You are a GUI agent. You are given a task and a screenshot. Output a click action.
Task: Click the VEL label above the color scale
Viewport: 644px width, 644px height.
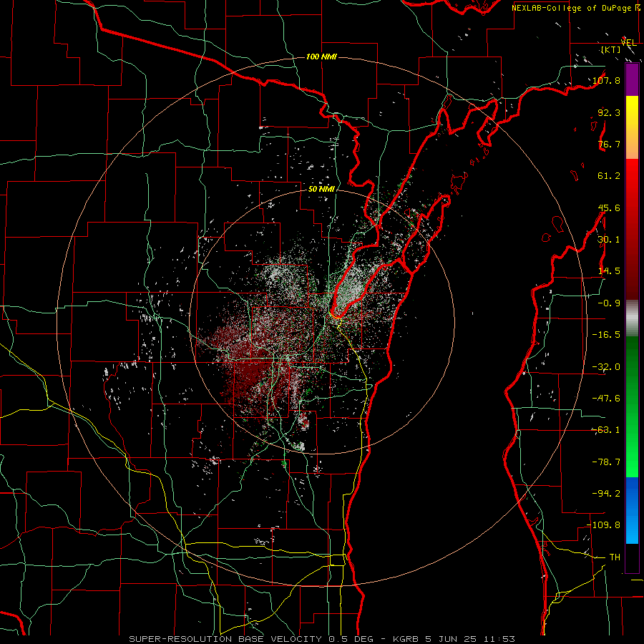(x=629, y=43)
